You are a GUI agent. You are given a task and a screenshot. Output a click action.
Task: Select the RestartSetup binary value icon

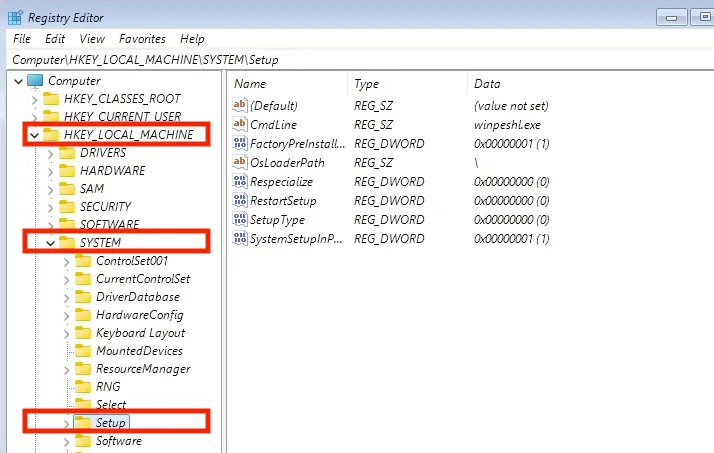tap(239, 200)
